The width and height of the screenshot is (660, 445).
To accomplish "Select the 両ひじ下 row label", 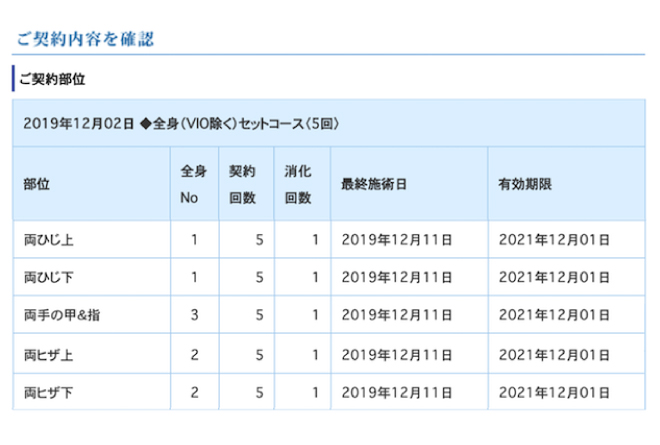I will tap(49, 277).
